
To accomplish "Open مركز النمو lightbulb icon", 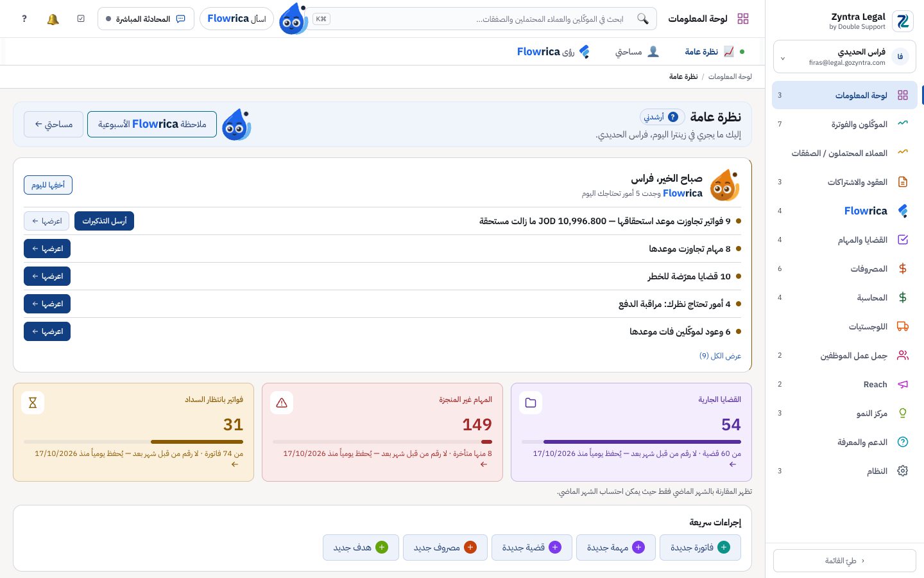I will point(903,413).
